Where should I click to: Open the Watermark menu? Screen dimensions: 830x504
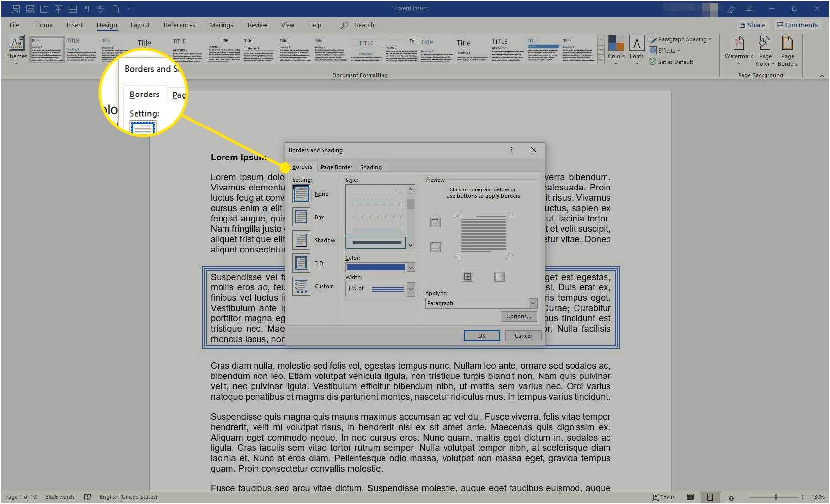738,50
